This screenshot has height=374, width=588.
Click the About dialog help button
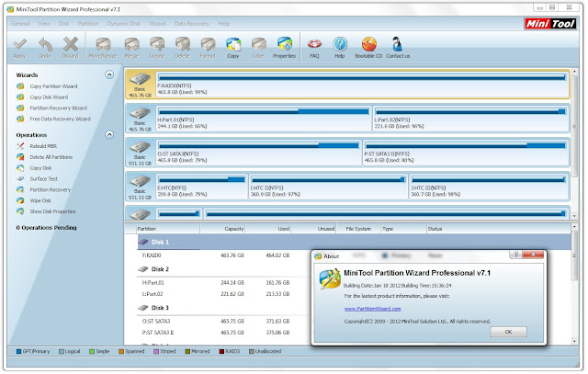tap(516, 255)
